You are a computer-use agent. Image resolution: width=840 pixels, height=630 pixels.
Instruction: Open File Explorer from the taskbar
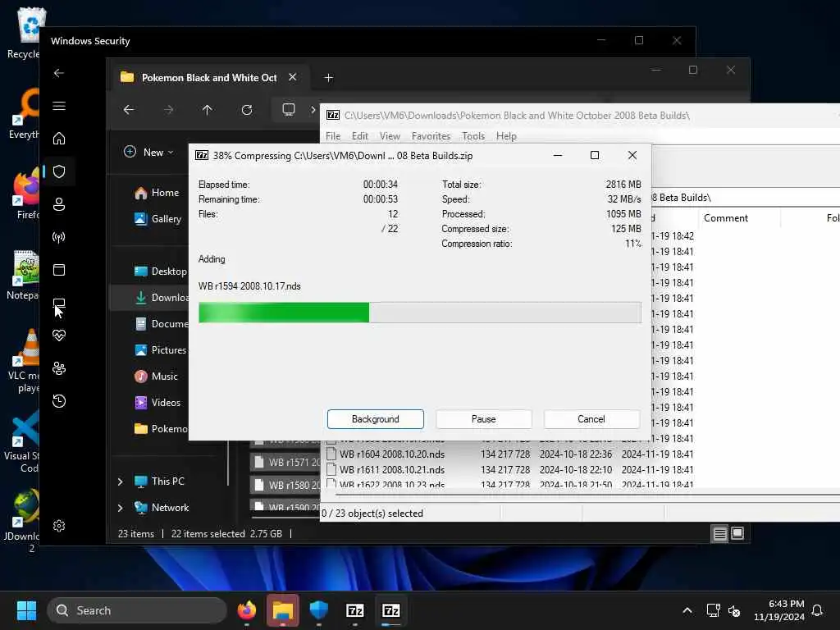(x=283, y=610)
